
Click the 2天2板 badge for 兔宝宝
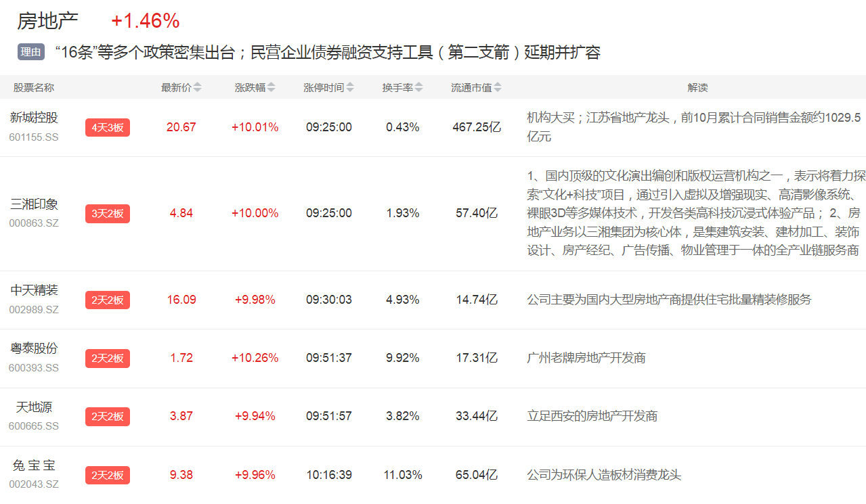(108, 476)
